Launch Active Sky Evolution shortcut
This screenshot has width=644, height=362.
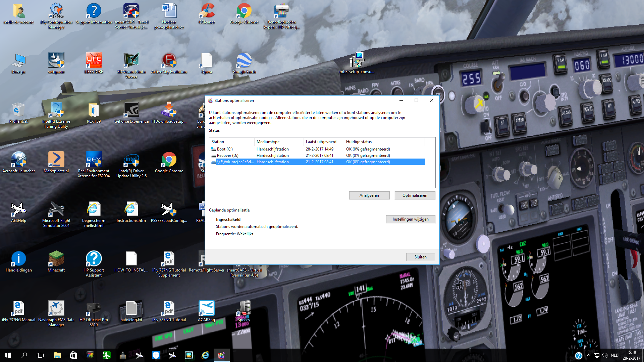[169, 63]
